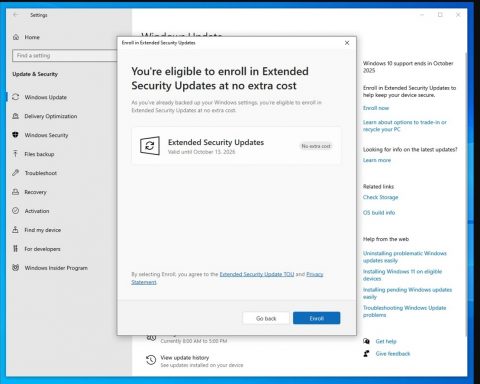
Task: Click the Windows Security shield icon
Action: [x=16, y=135]
